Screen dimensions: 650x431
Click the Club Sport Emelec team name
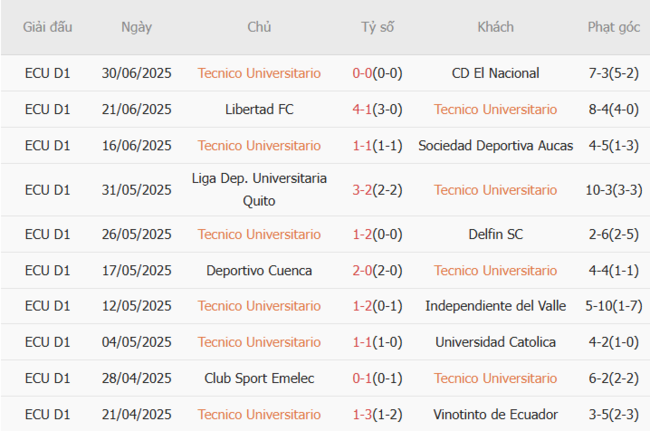click(x=259, y=378)
